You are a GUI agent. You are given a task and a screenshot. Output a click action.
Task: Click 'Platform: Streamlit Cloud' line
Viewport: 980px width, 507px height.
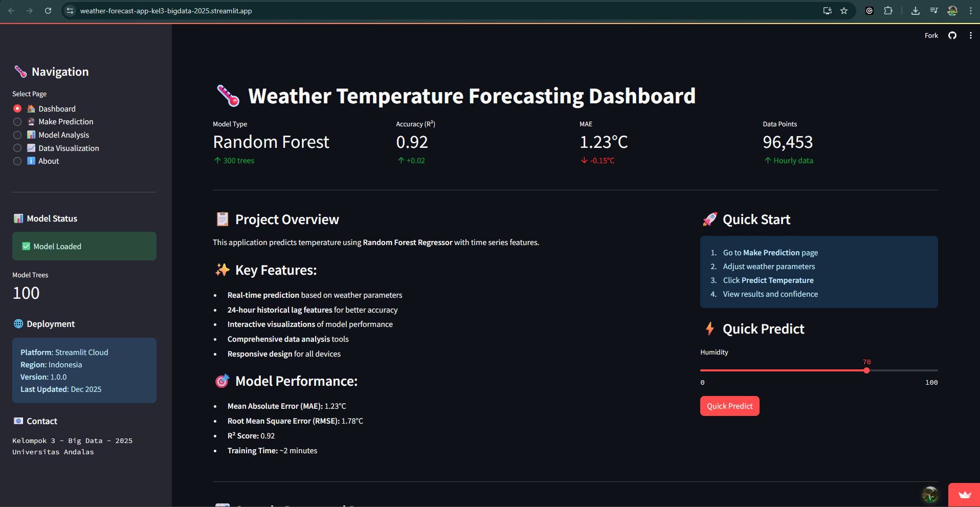(64, 352)
